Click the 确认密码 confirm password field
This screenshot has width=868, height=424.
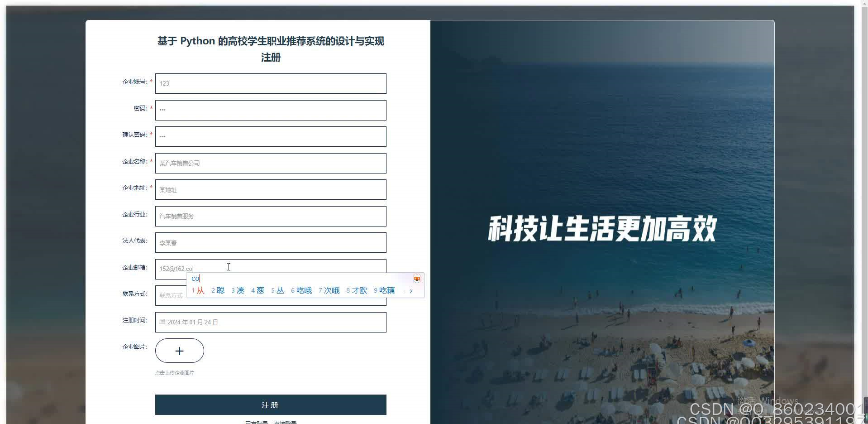[270, 136]
